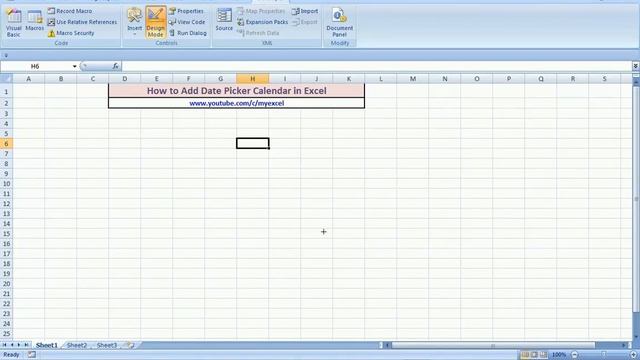
Task: Select the active cell H6
Action: click(253, 143)
